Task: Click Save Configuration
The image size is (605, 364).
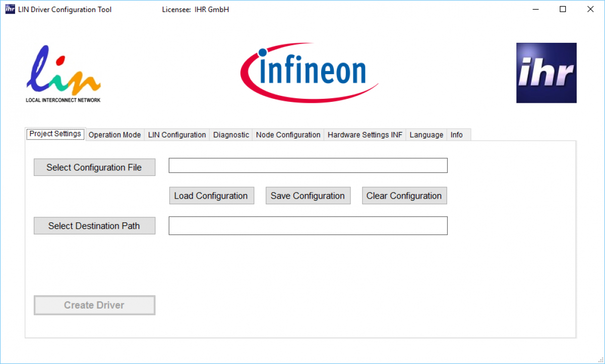Action: pyautogui.click(x=308, y=196)
